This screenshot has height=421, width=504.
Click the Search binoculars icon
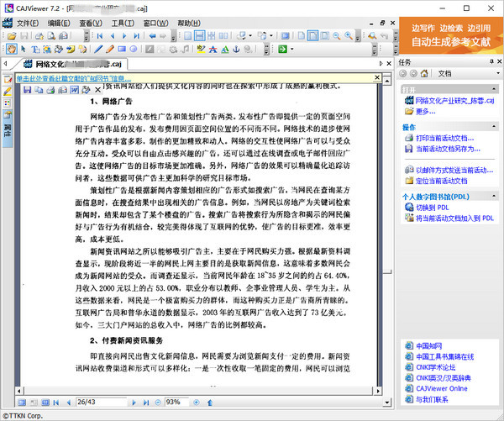372,35
